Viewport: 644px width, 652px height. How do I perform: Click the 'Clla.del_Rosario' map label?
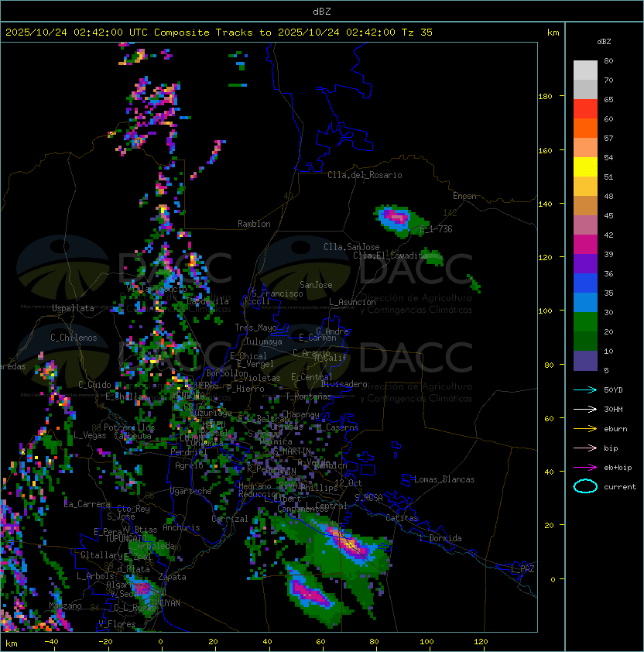[365, 175]
